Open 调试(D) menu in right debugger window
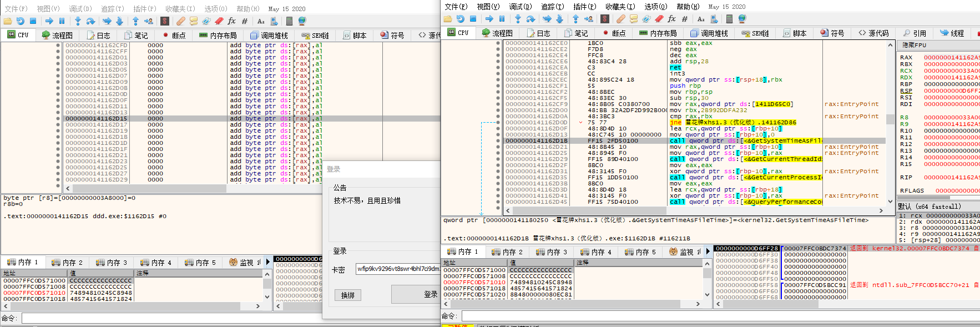980x327 pixels. tap(521, 7)
